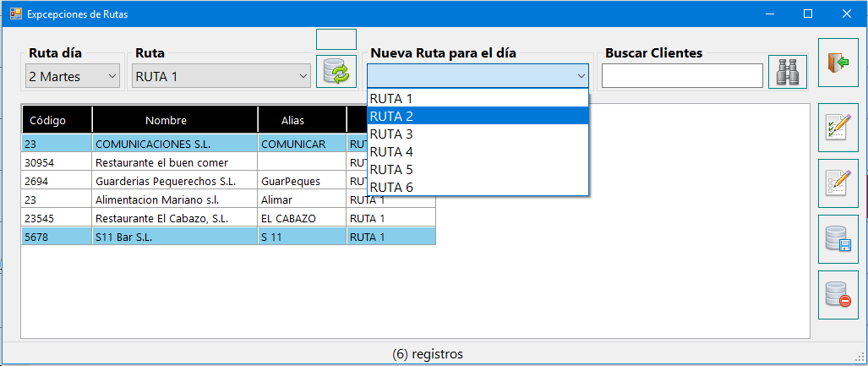Screen dimensions: 868x366
Task: Open the Ruta día dropdown showing 2 Martes
Action: (x=73, y=76)
